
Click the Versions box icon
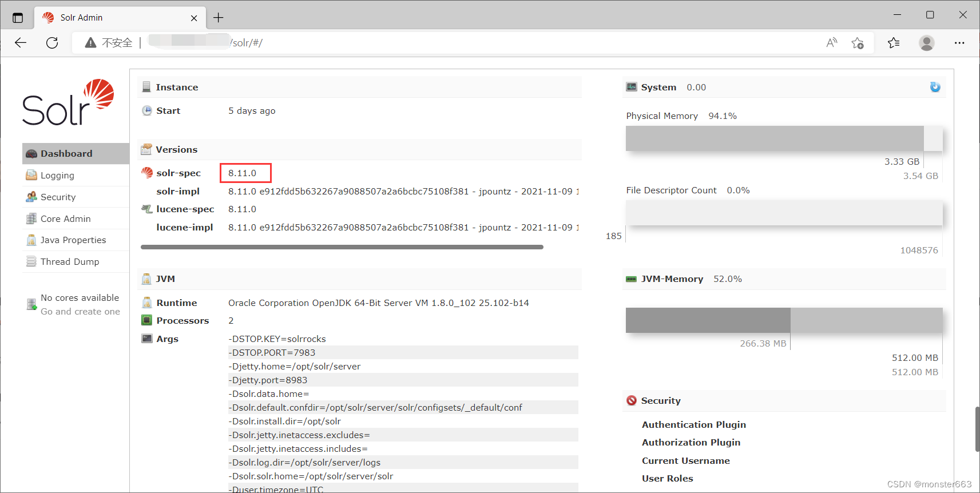click(x=146, y=149)
